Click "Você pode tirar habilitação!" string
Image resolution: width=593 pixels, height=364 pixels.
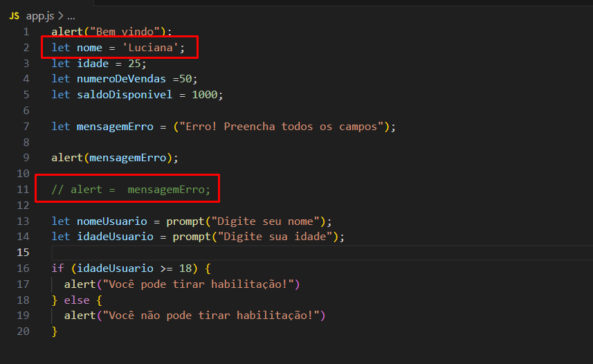point(198,284)
